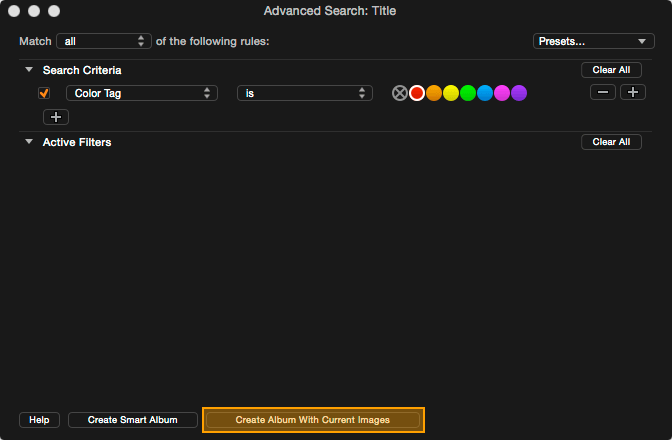Remove the Color Tag rule with the minus button

tap(603, 92)
